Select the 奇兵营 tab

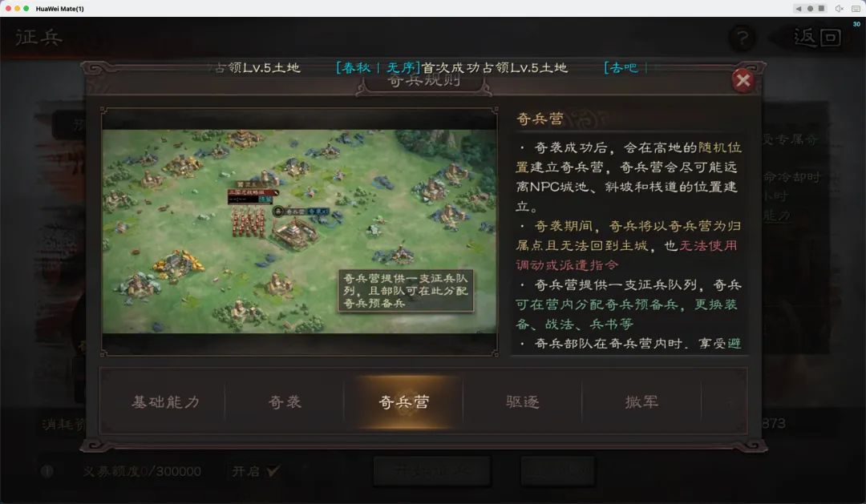403,402
